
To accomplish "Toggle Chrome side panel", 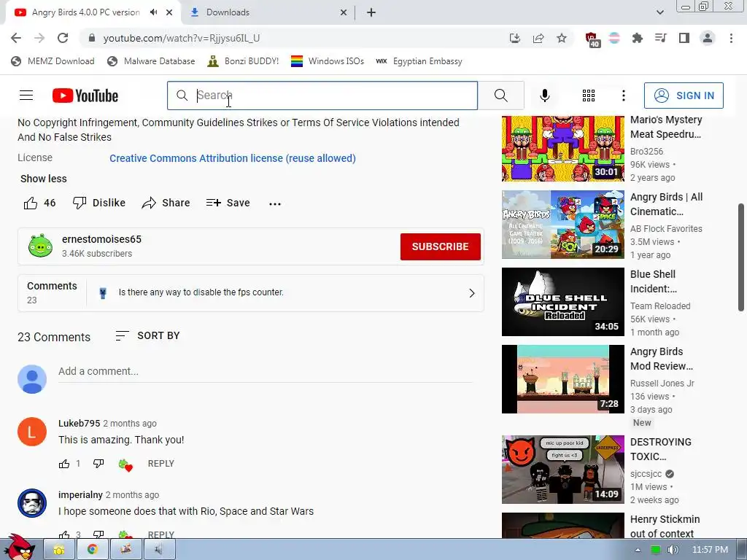I will click(x=684, y=38).
